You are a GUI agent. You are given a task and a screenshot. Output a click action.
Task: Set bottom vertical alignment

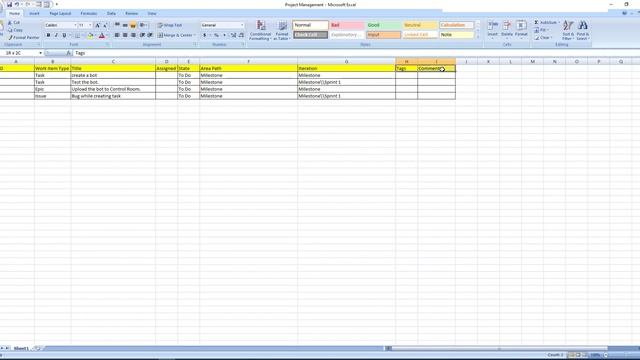point(133,25)
